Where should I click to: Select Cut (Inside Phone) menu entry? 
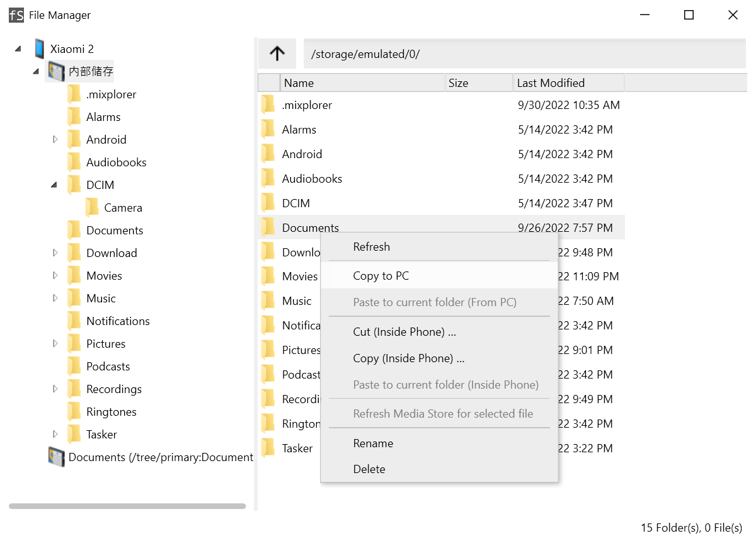point(439,332)
